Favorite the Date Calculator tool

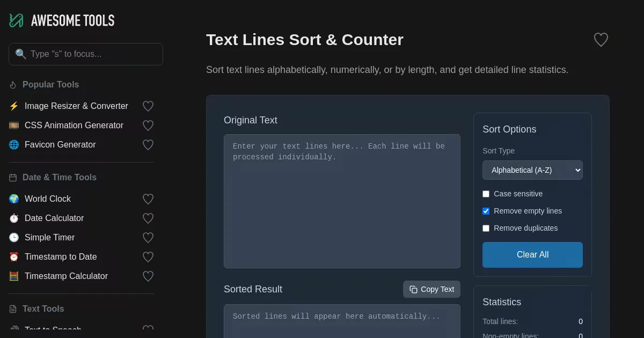[148, 218]
